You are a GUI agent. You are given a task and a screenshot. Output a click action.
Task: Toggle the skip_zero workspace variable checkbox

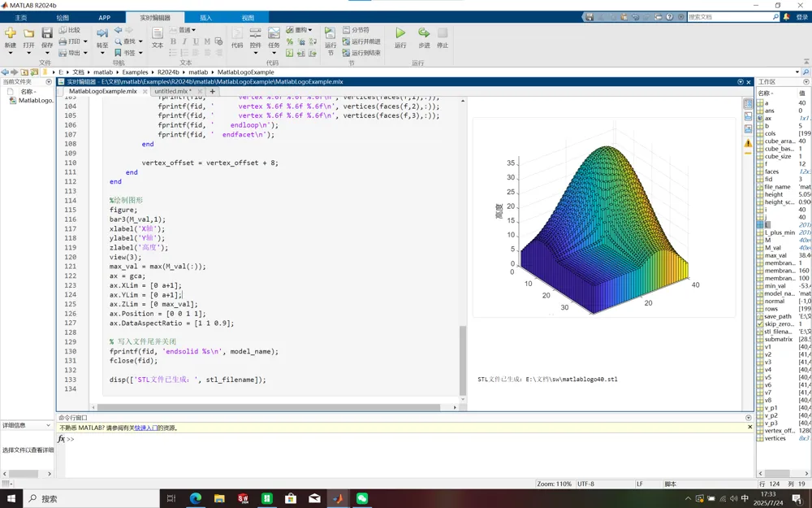760,323
